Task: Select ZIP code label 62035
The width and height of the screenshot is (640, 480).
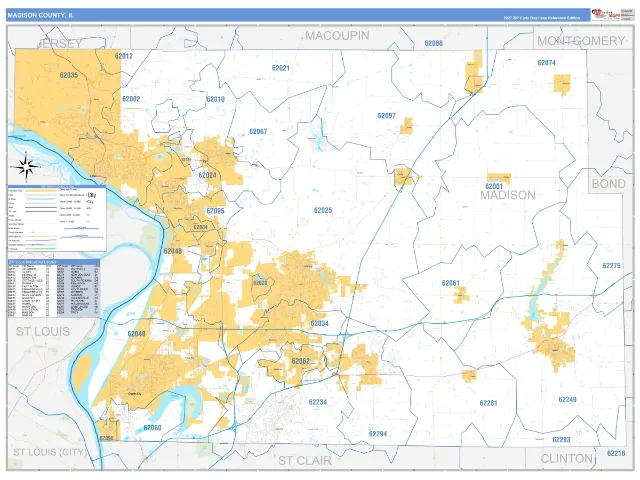Action: (69, 75)
